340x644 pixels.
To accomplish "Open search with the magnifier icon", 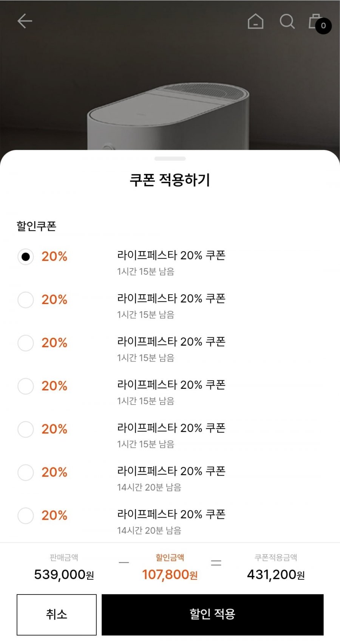I will [x=287, y=21].
